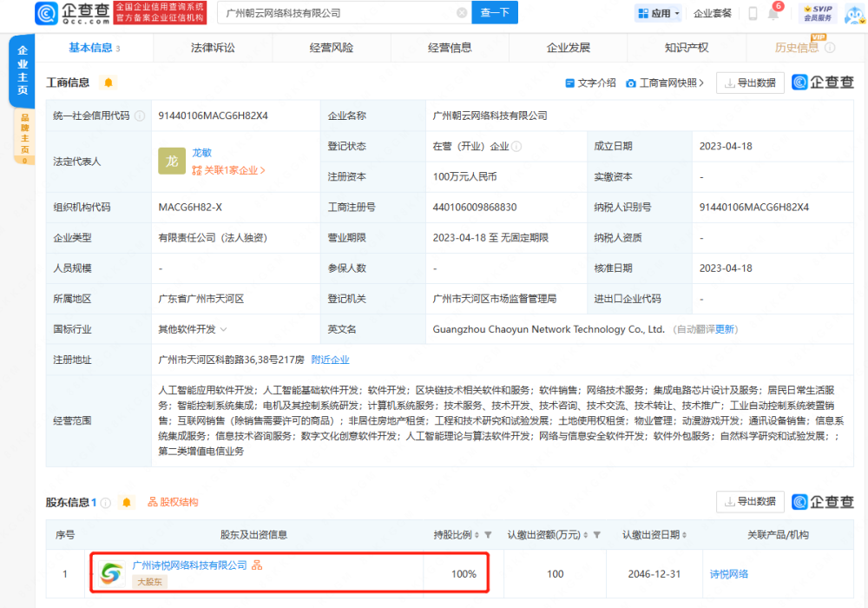868x608 pixels.
Task: Open the filter icon for 认缴出资额 column
Action: coord(597,535)
